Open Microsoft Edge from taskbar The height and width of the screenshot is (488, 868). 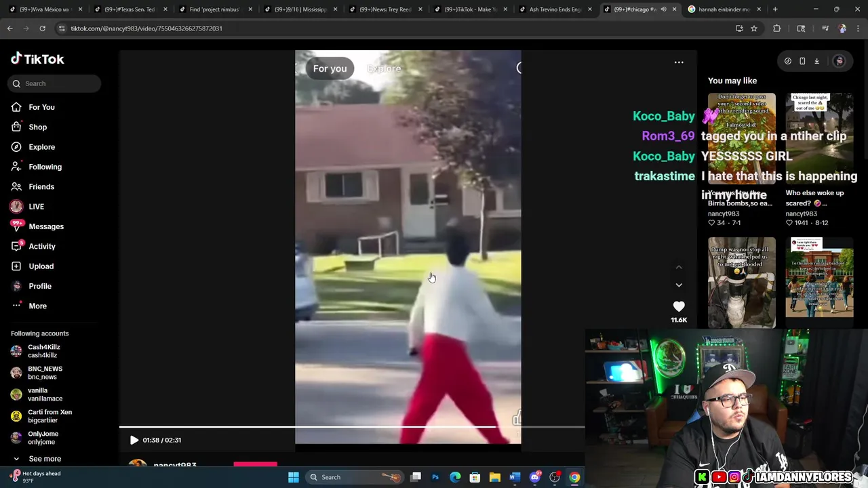point(455,477)
